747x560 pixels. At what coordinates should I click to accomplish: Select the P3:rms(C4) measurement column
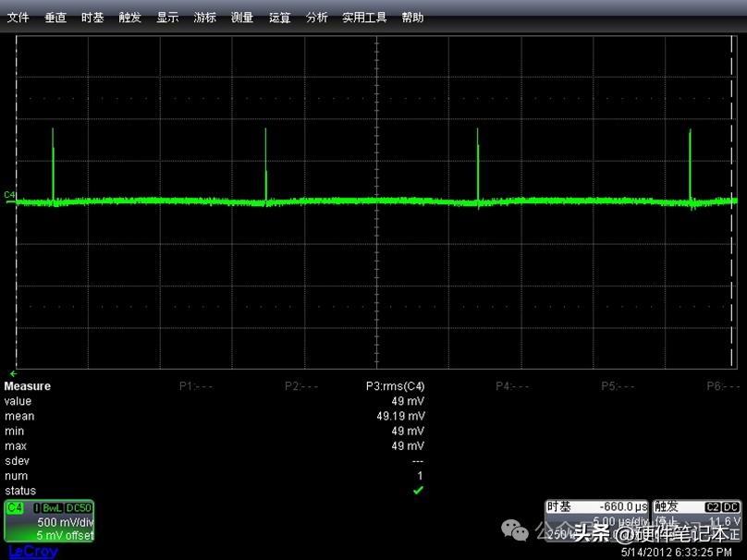tap(395, 386)
